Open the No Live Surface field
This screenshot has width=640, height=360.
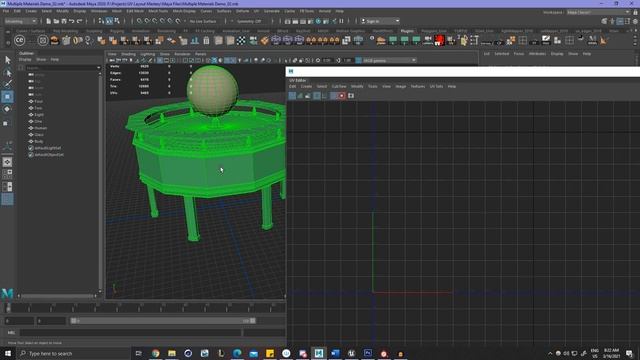pos(203,21)
